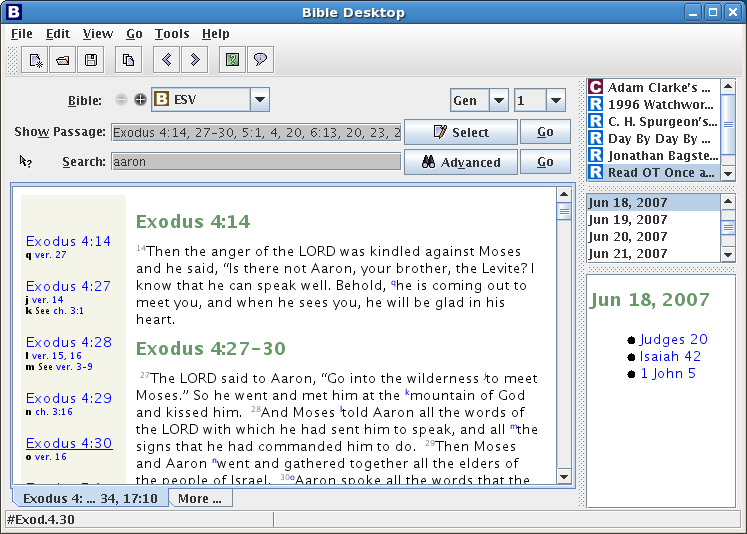Expand the Gen book dropdown
Viewport: 747px width, 534px height.
click(498, 100)
